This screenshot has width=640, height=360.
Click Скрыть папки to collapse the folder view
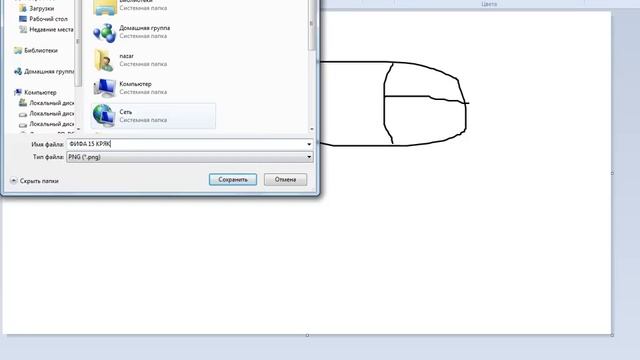[x=34, y=181]
